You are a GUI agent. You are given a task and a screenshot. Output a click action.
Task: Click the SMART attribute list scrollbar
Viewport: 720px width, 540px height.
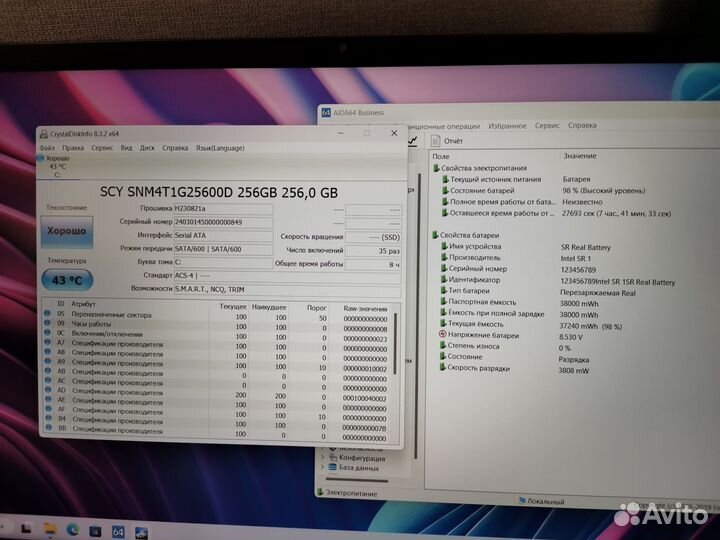(395, 344)
